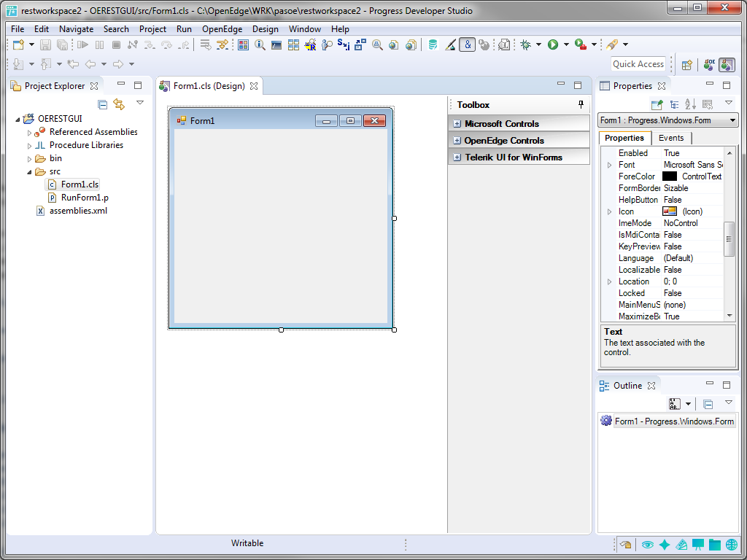
Task: Toggle categorized view in Properties toolbar
Action: [675, 104]
